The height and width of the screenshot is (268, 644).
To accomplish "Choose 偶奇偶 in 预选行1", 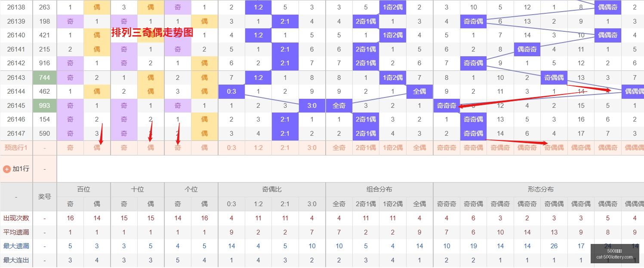I will click(581, 148).
